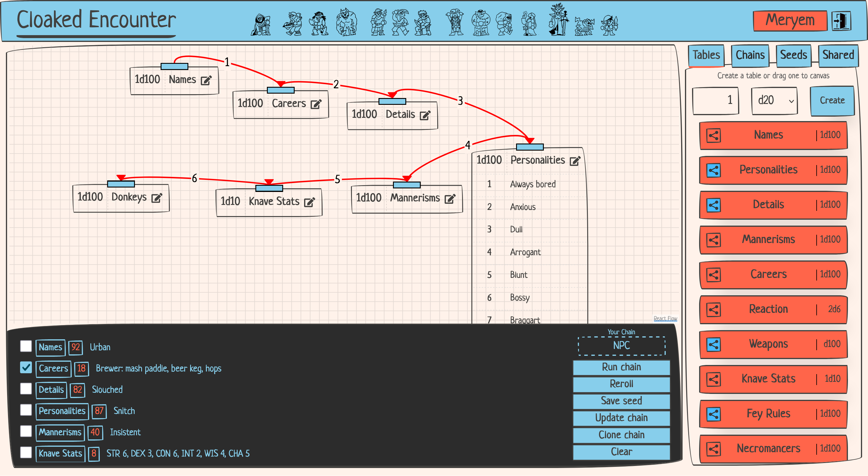Enable the Knave Stats result checkbox

[x=26, y=452]
